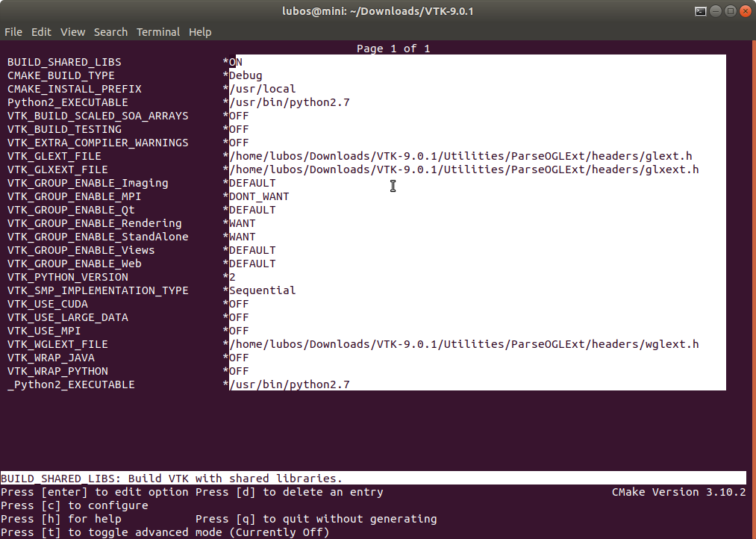The height and width of the screenshot is (539, 756).
Task: Open the Terminal menu
Action: point(158,32)
